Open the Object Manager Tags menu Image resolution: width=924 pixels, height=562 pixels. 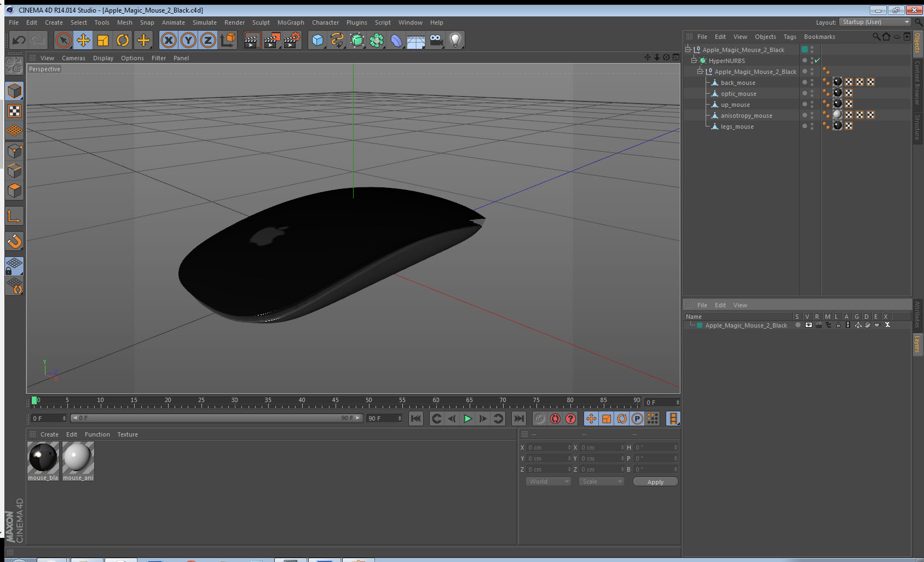pos(790,37)
